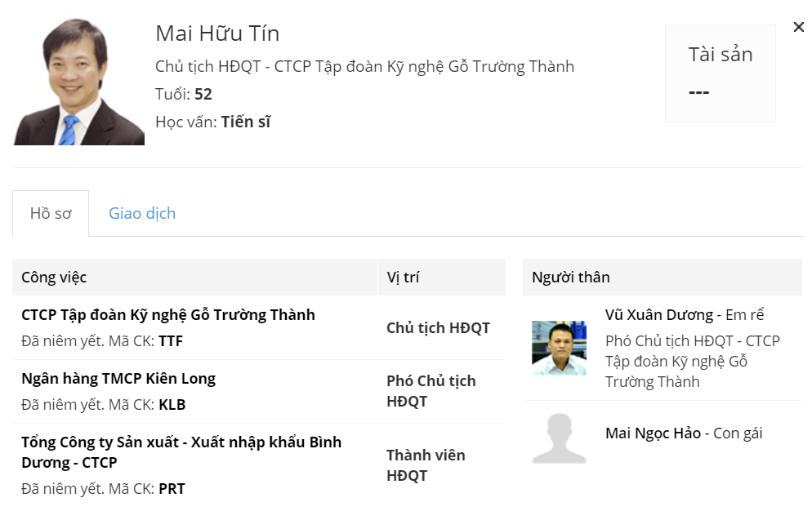Click Mai Ngọc Hảo's placeholder avatar
This screenshot has height=520, width=812.
pyautogui.click(x=559, y=438)
